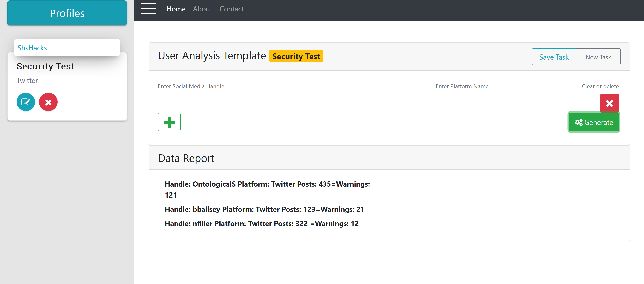
Task: Click the green plus add-handle icon
Action: [x=169, y=122]
